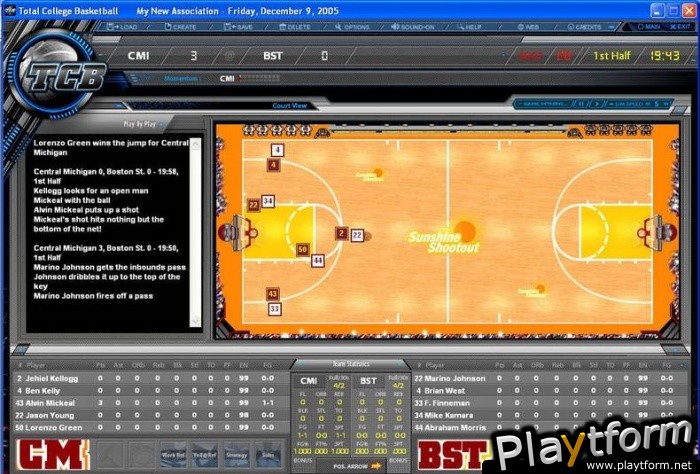Screen dimensions: 700x474
Task: Click the Yell@Ref coaching button
Action: coord(205,455)
